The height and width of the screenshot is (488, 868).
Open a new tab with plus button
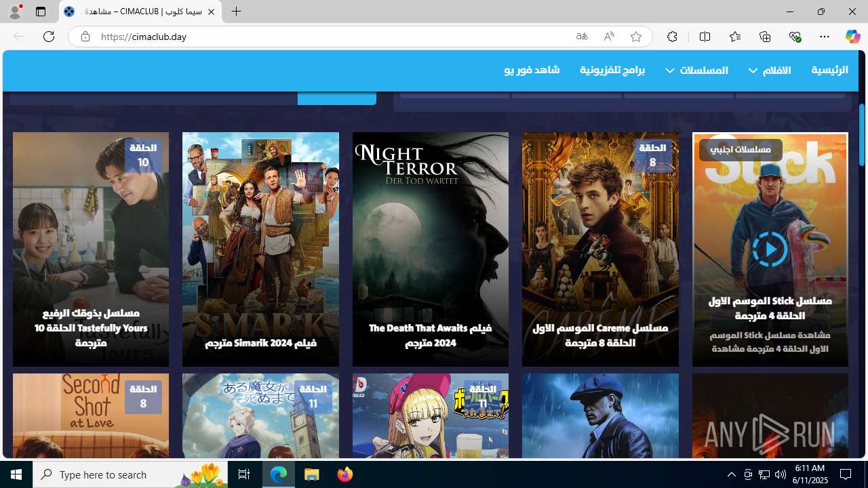pos(236,12)
